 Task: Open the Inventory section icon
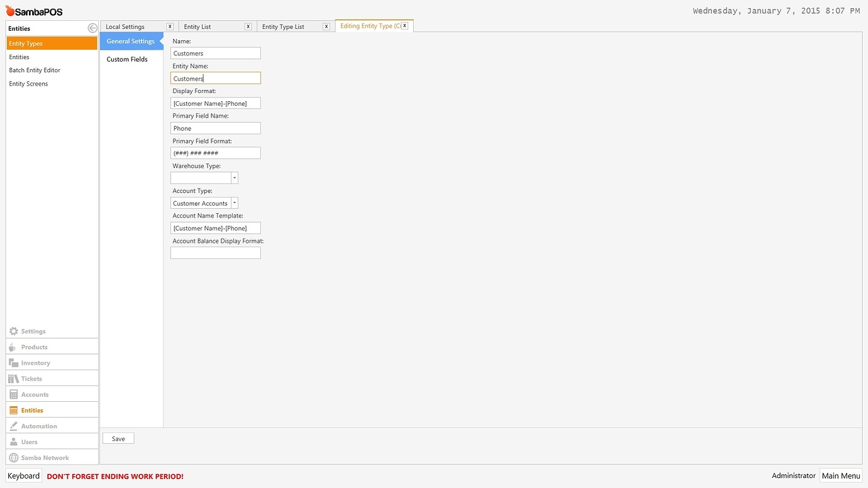pyautogui.click(x=14, y=362)
